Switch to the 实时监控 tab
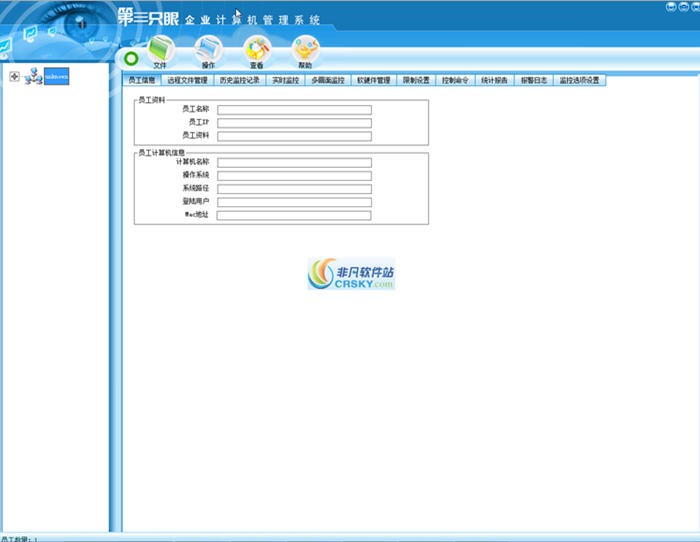700x542 pixels. (286, 80)
